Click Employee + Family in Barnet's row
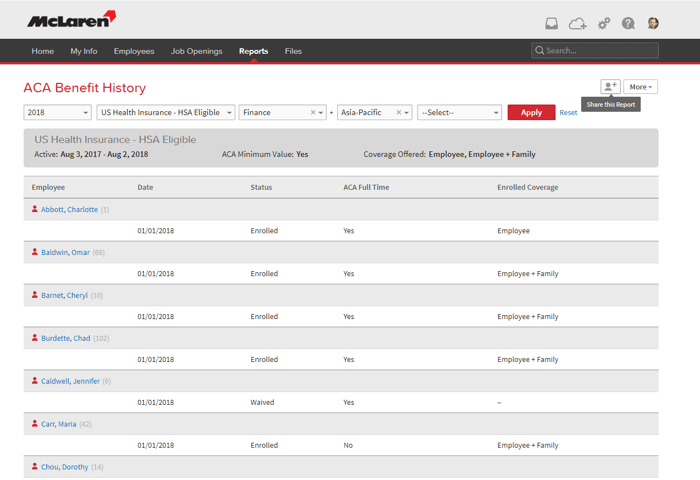700x480 pixels. click(528, 317)
